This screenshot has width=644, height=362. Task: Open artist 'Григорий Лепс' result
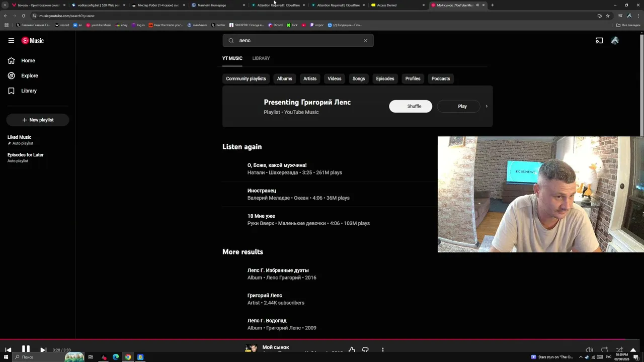(x=265, y=296)
